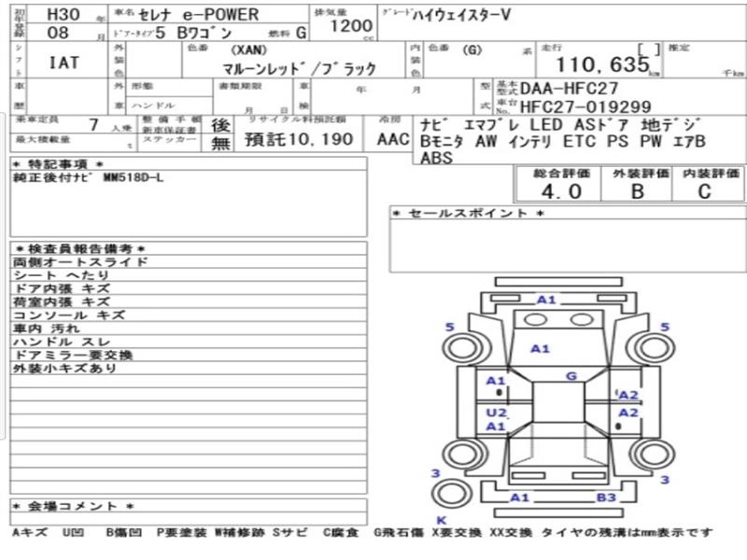
Task: Click the registration year "H30"
Action: click(x=63, y=14)
